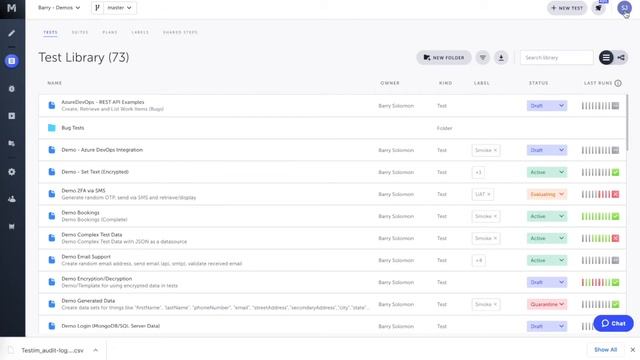Open Active status dropdown for Demo Email Support
The width and height of the screenshot is (640, 360).
(x=547, y=260)
